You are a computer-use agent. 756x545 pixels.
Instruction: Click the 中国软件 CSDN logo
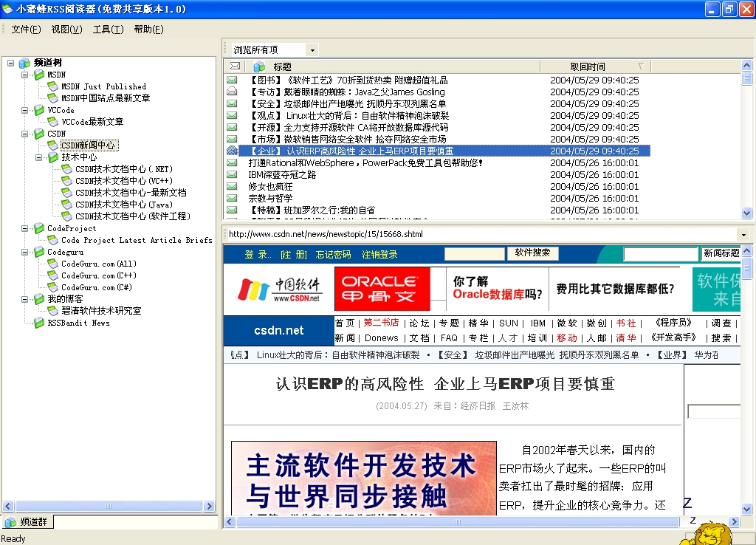[279, 290]
